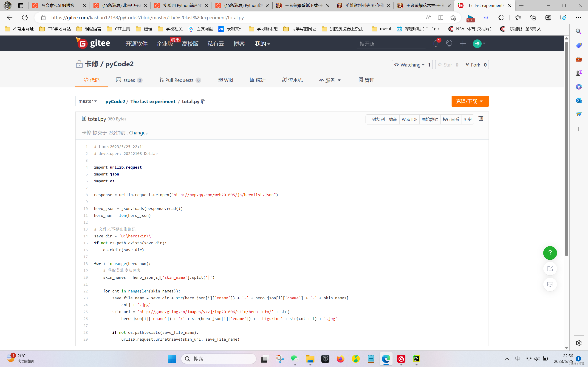Open the green help question mark button
This screenshot has width=588, height=367.
(550, 253)
